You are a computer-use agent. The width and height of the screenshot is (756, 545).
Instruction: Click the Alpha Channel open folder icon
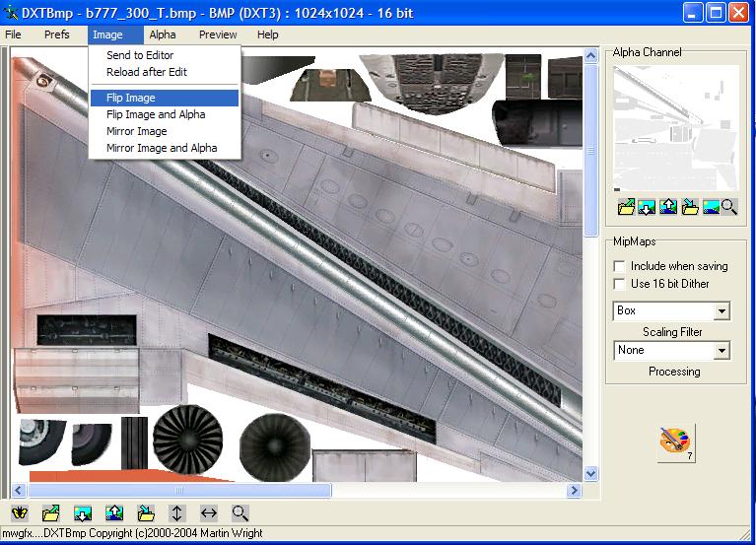pyautogui.click(x=626, y=207)
